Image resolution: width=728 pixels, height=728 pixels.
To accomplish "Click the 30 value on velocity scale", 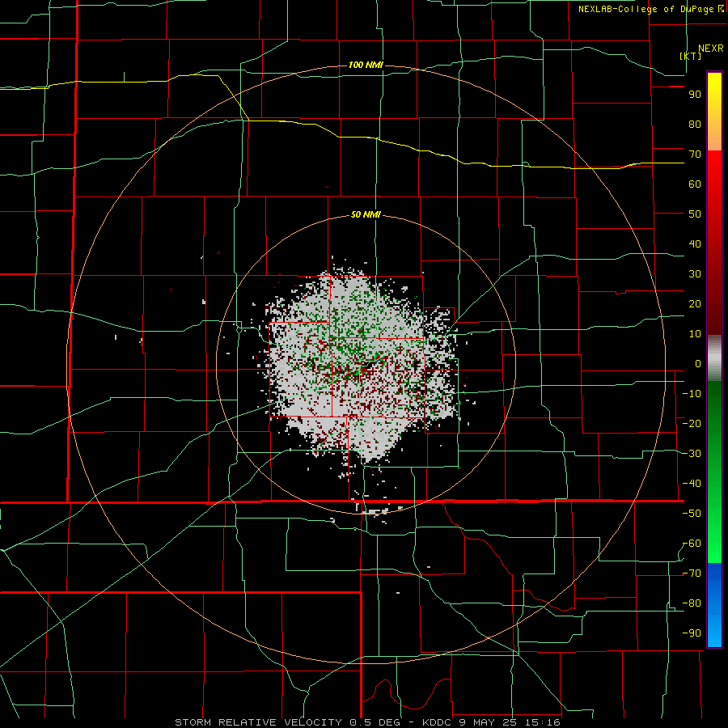I will (x=695, y=274).
